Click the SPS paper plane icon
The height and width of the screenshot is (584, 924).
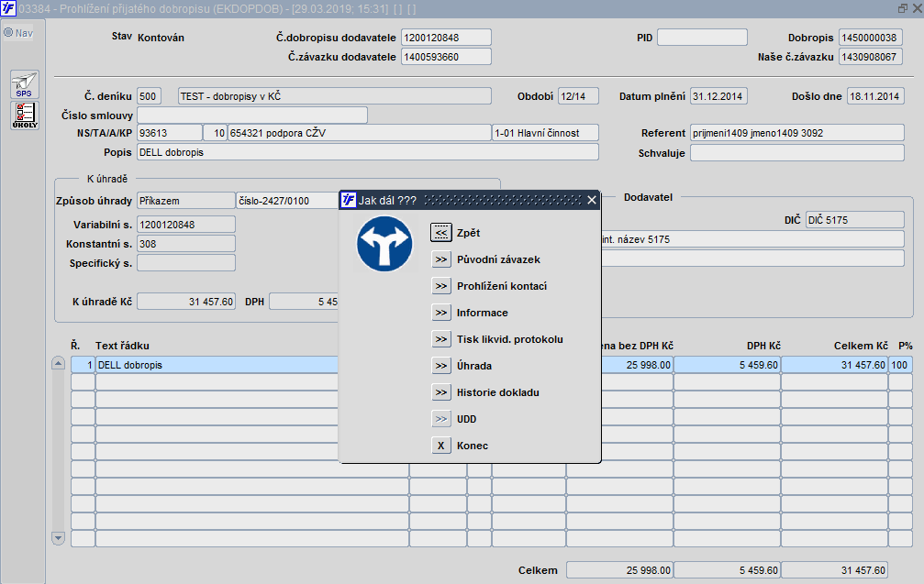point(25,84)
